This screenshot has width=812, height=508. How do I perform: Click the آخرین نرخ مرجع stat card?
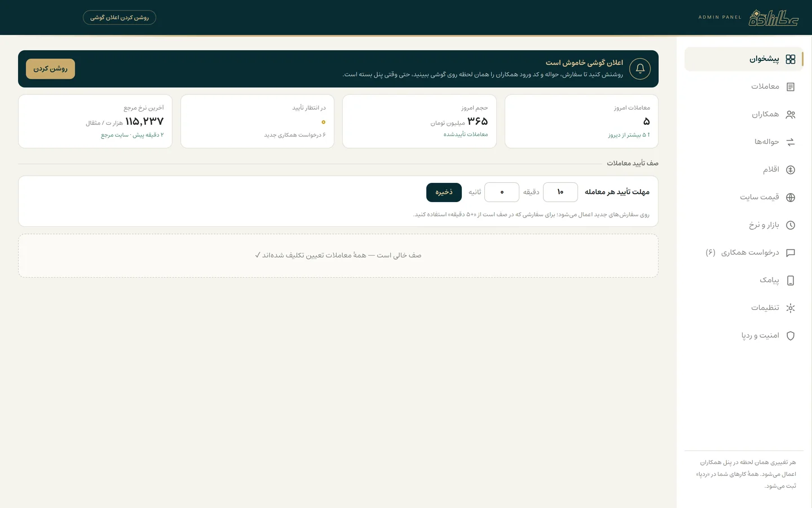(x=95, y=121)
